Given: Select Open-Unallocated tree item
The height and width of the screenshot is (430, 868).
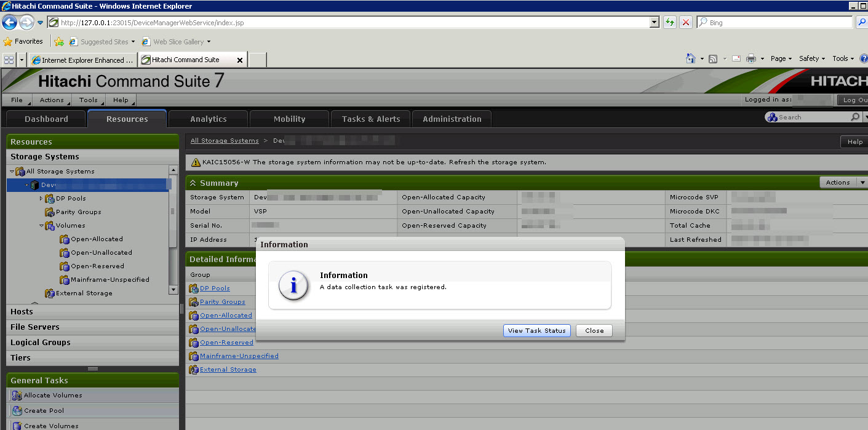Looking at the screenshot, I should [x=101, y=253].
